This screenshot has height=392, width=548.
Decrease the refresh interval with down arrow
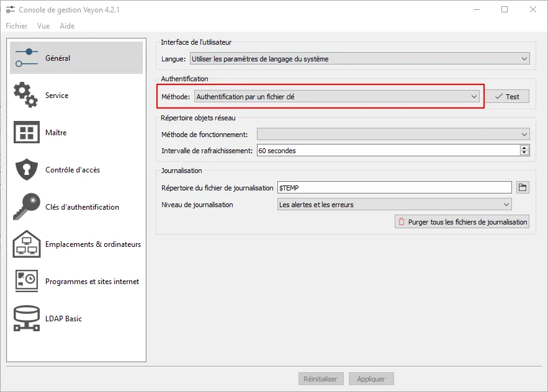tap(524, 153)
